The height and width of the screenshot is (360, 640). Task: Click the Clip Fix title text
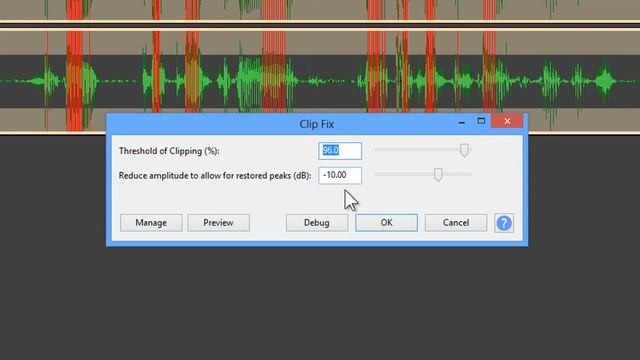317,124
